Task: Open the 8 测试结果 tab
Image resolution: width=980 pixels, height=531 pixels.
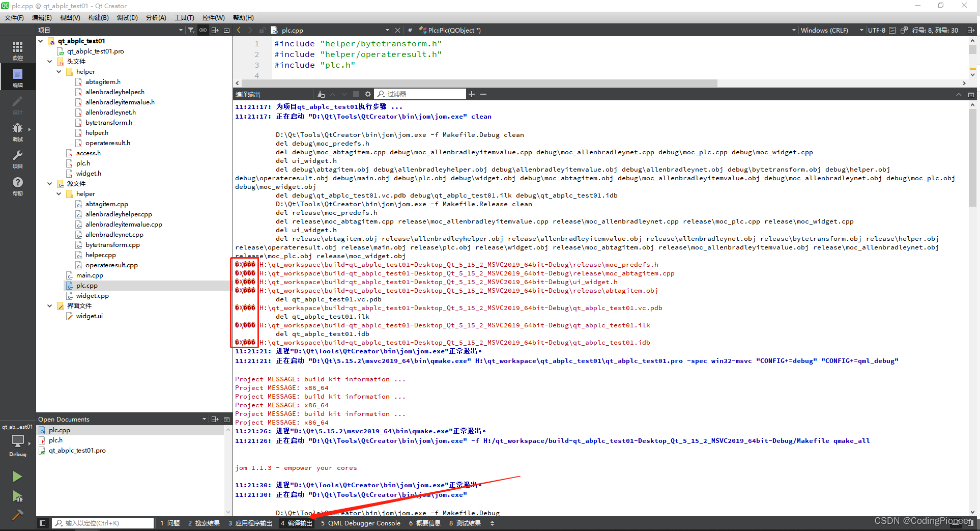Action: point(465,523)
